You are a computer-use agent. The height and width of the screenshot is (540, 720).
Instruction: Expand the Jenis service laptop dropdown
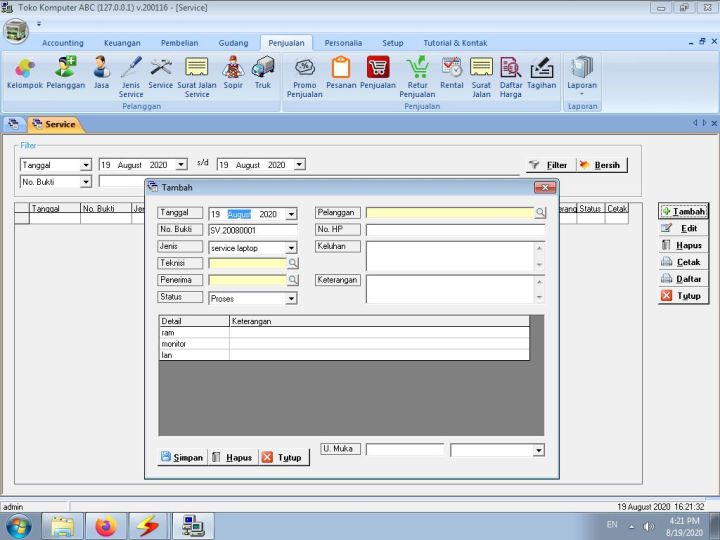[x=292, y=247]
